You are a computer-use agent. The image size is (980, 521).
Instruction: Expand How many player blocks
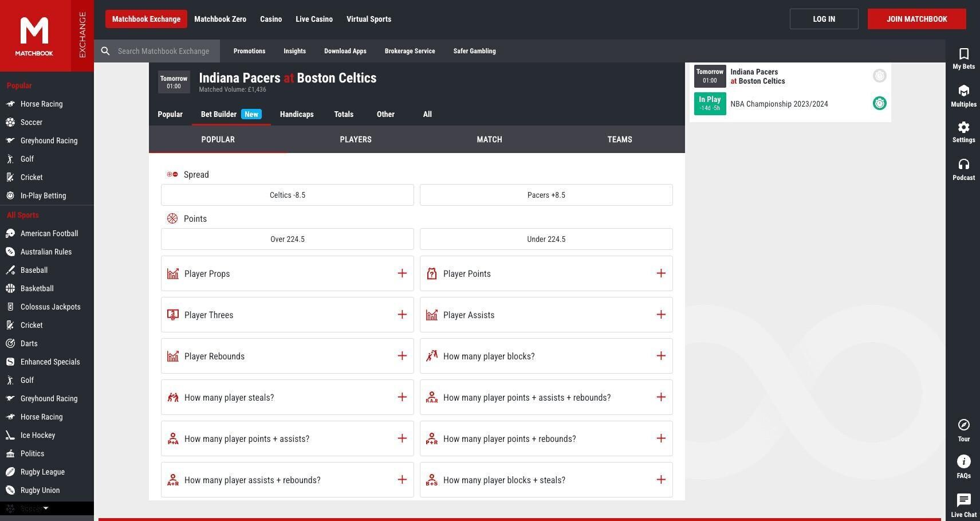tap(661, 356)
